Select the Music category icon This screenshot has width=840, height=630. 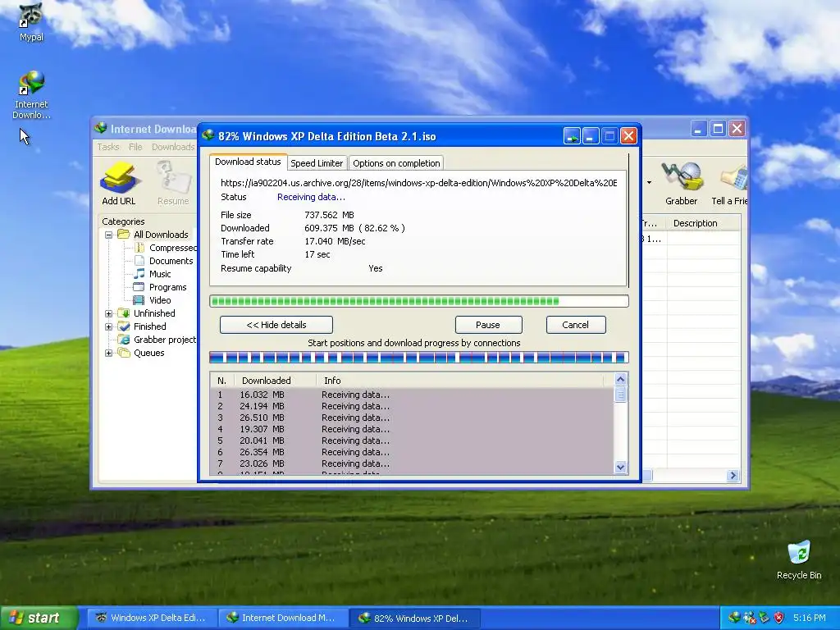coord(139,274)
